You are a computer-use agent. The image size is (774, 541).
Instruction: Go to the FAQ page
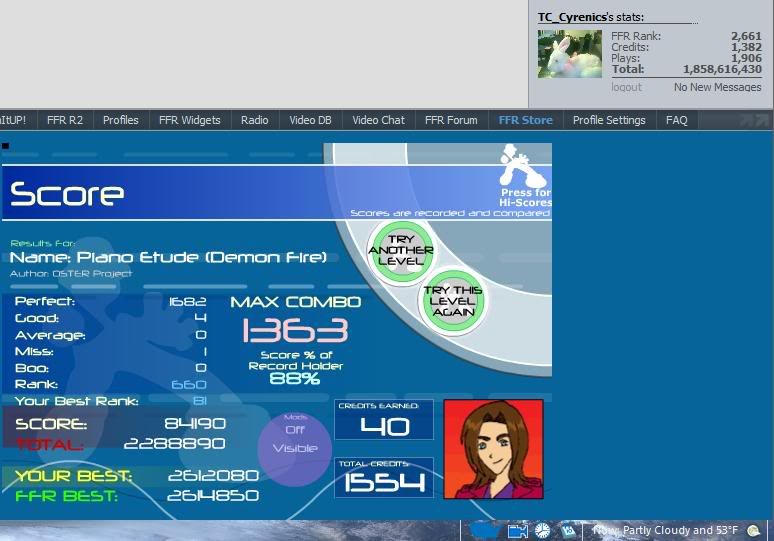click(x=677, y=120)
